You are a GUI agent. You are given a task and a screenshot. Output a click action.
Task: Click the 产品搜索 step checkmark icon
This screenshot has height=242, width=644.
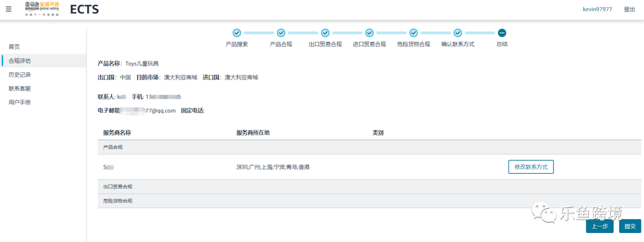point(237,33)
